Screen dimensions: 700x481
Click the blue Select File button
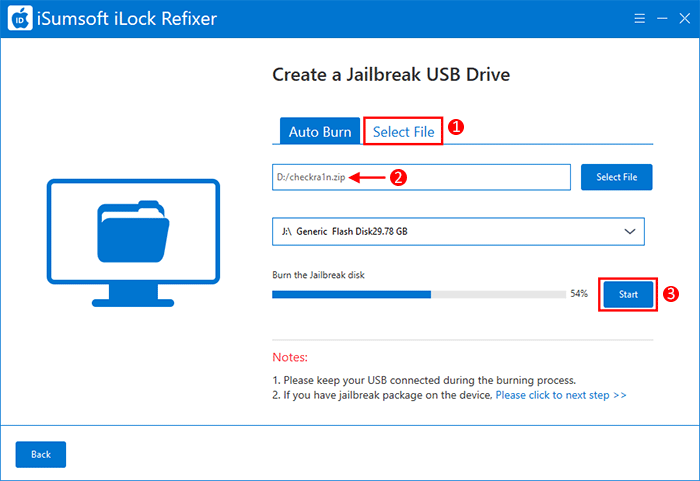click(616, 177)
